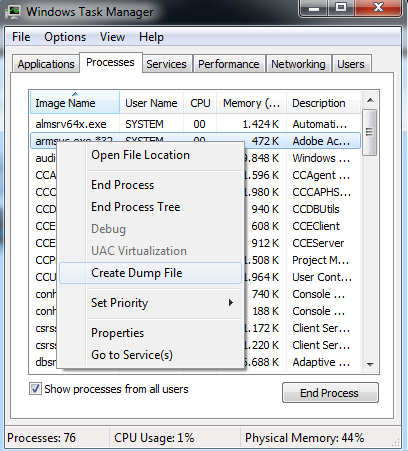
Task: Switch to the Services tab
Action: [x=166, y=64]
